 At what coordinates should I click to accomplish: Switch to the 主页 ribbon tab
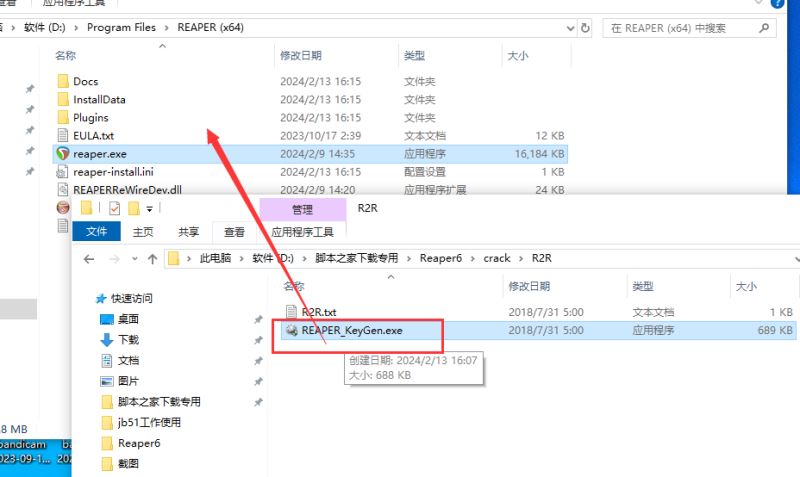[143, 232]
